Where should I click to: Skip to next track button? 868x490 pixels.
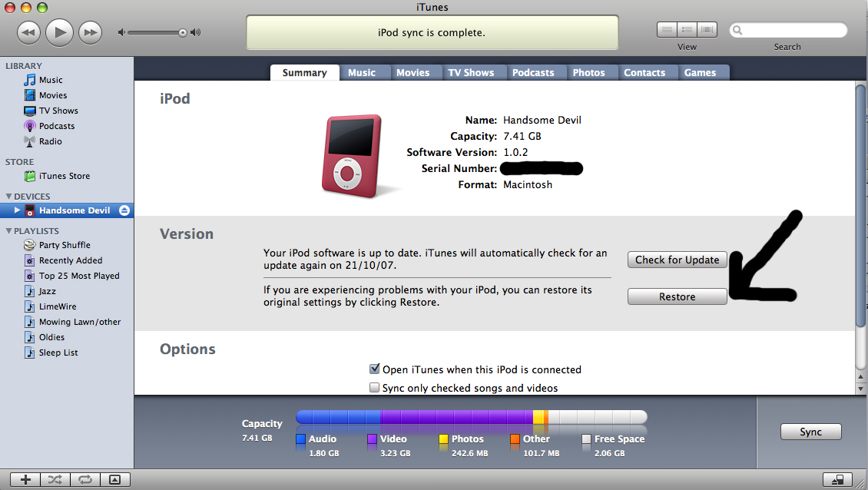pos(90,33)
